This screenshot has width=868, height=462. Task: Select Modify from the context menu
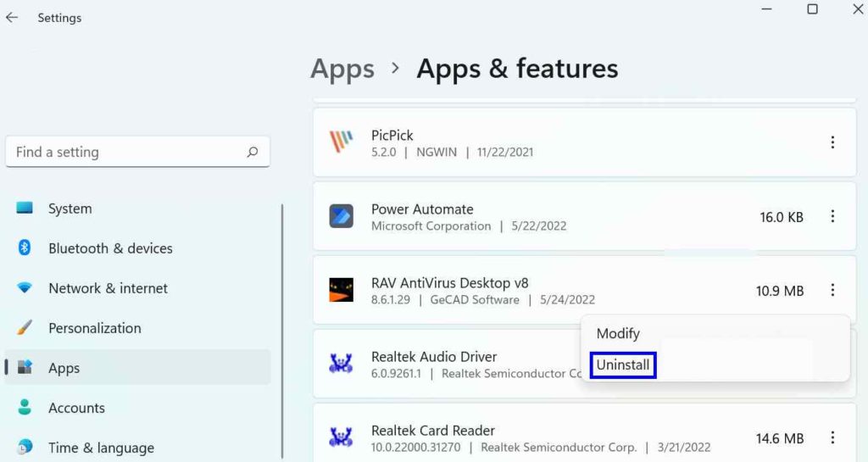click(618, 334)
